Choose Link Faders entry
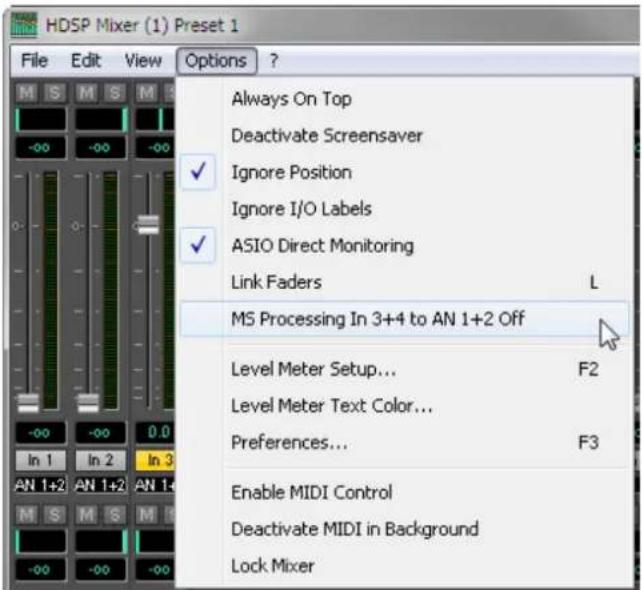This screenshot has width=642, height=590. [403, 282]
